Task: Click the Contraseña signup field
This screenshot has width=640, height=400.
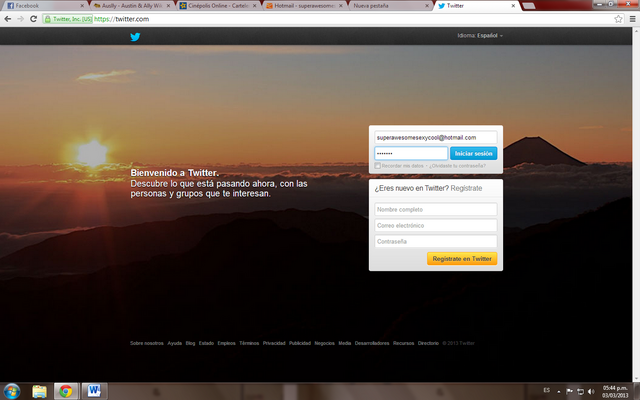Action: point(436,241)
